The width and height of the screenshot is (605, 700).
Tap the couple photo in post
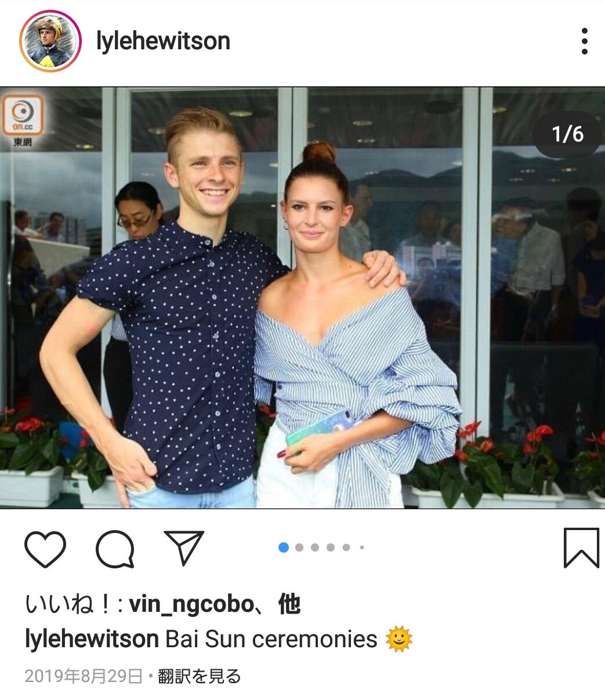(302, 298)
